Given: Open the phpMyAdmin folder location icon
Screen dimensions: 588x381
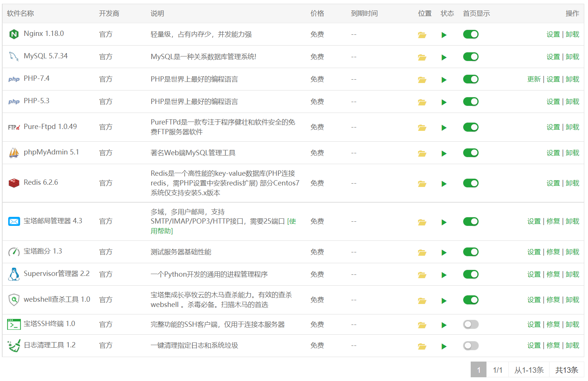Looking at the screenshot, I should coord(422,153).
